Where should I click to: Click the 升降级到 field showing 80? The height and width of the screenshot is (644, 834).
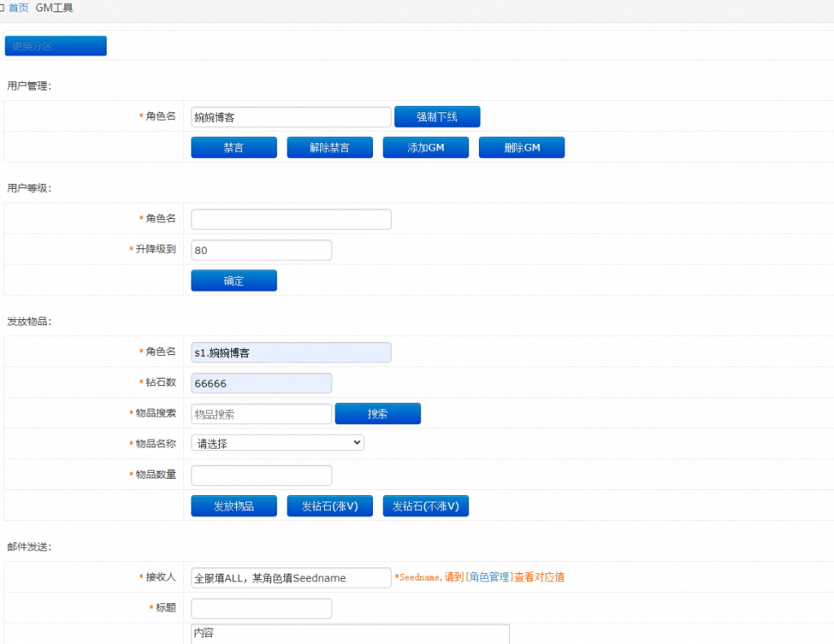pos(261,250)
